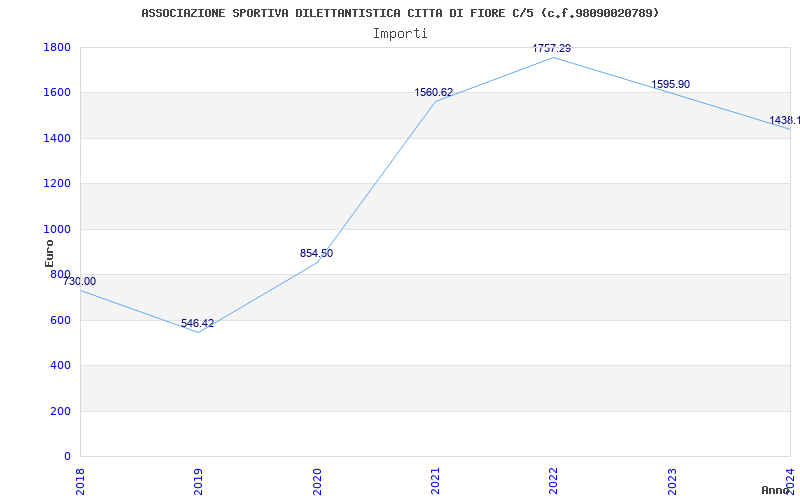Viewport: 800px width, 500px height.
Task: Click the Euro axis title
Action: tap(49, 254)
